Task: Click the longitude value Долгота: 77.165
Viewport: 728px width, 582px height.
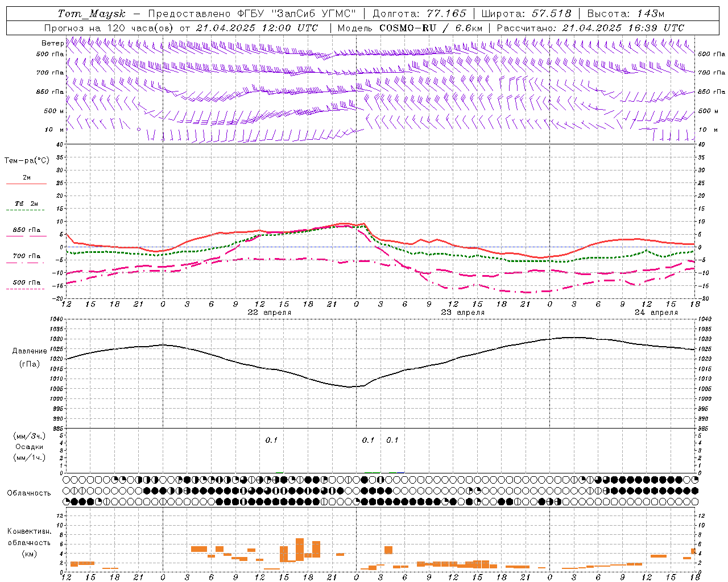Action: [x=419, y=14]
